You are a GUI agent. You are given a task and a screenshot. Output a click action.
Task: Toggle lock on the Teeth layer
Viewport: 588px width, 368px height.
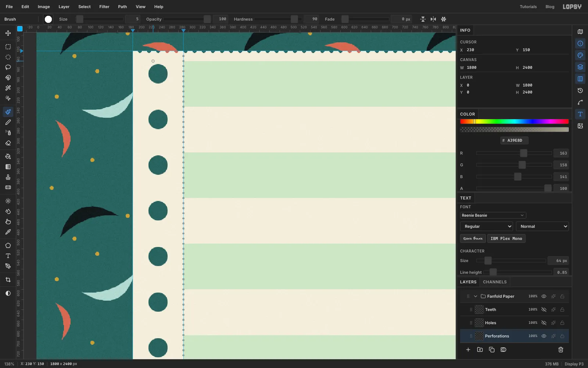(562, 309)
